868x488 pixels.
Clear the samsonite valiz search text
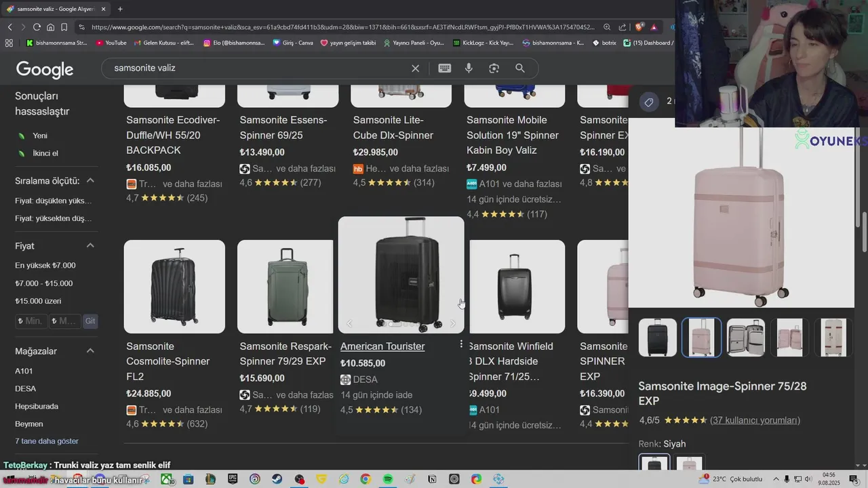[x=415, y=68]
